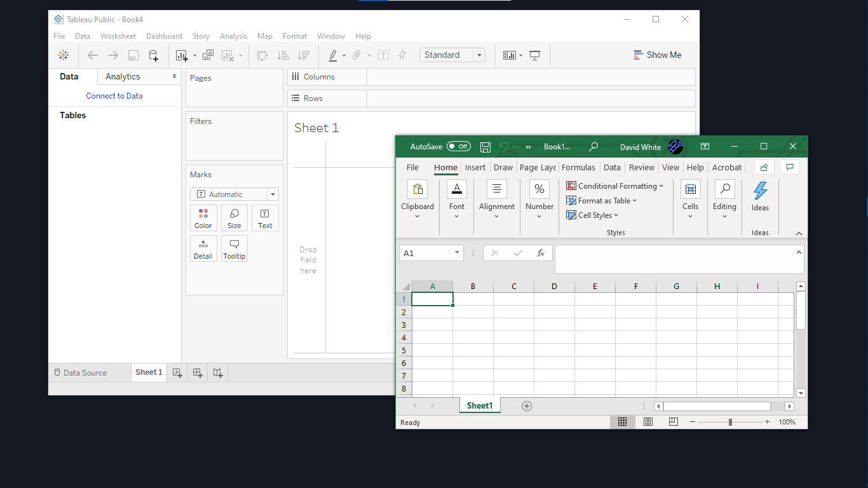Click the Show Me button in Tableau
This screenshot has height=488, width=868.
click(x=657, y=55)
